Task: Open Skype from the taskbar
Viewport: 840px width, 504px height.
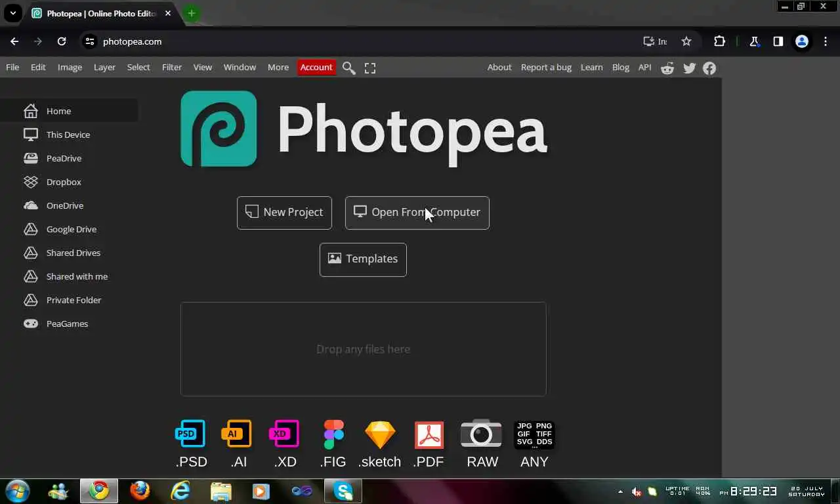Action: (343, 491)
